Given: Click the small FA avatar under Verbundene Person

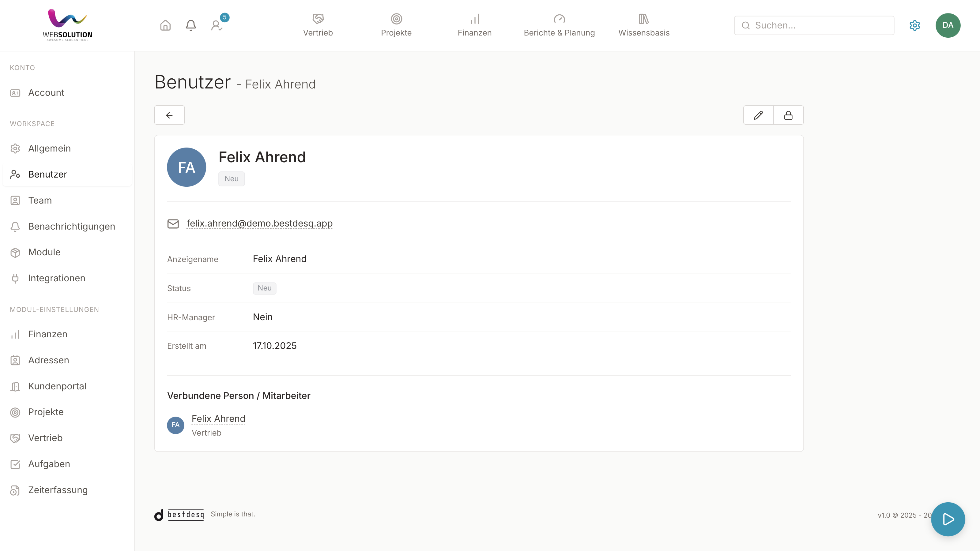Looking at the screenshot, I should (175, 425).
